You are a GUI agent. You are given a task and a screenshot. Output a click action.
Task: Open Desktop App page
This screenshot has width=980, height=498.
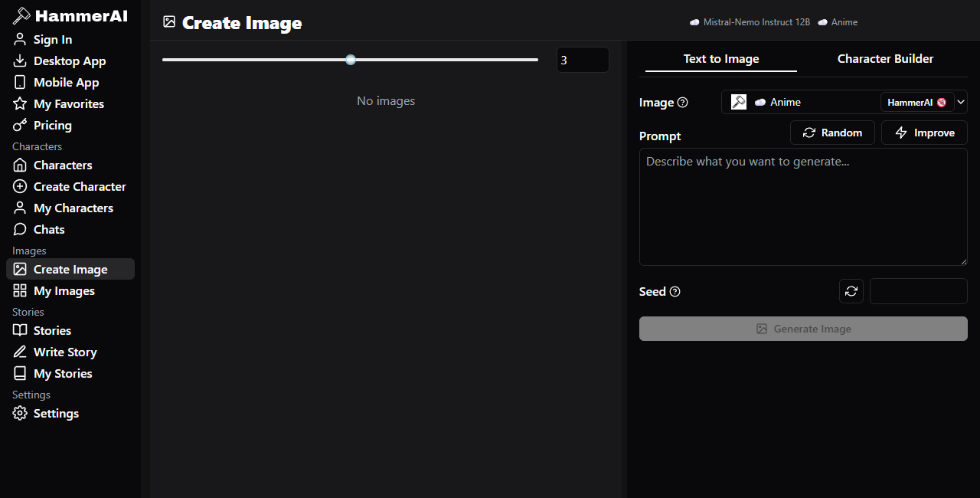70,61
